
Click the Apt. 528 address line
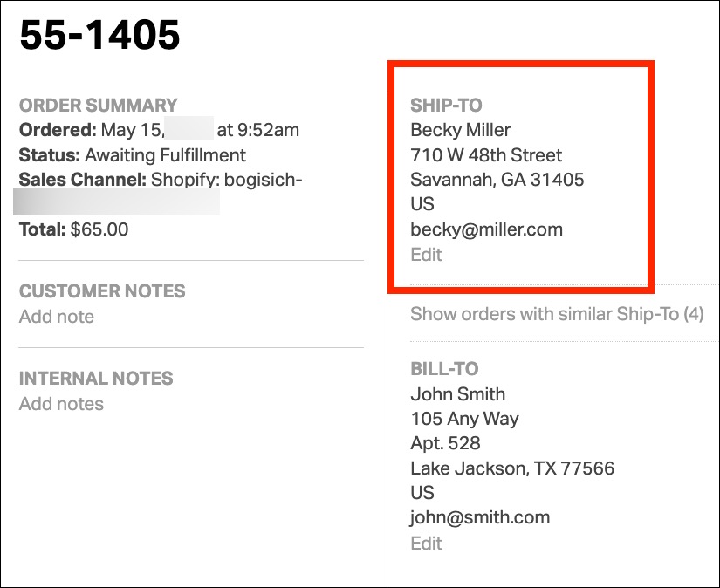point(445,443)
